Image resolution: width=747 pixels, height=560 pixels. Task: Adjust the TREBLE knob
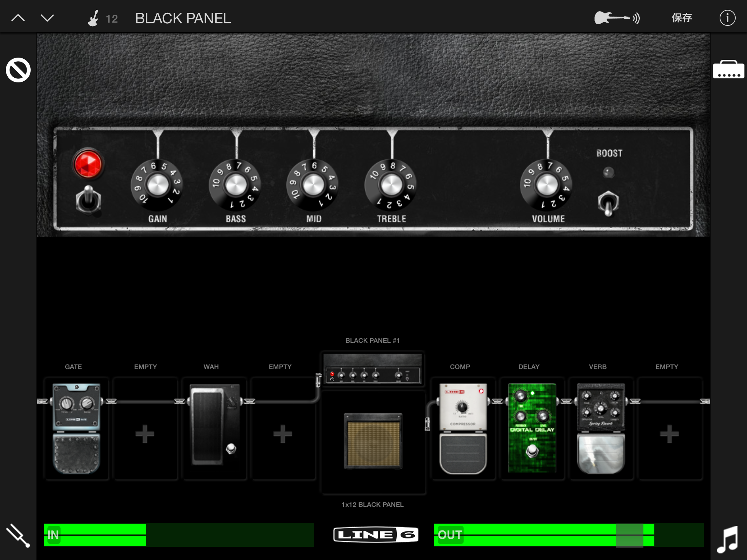pyautogui.click(x=391, y=185)
